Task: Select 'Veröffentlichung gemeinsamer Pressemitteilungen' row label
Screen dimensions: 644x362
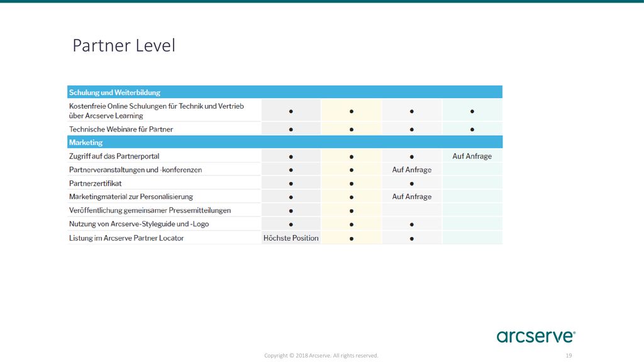Action: pos(150,211)
